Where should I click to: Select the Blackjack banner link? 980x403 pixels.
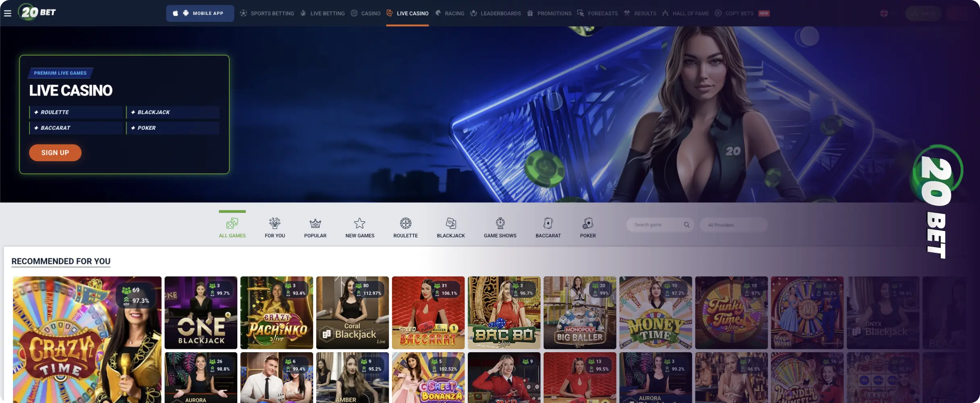point(173,112)
